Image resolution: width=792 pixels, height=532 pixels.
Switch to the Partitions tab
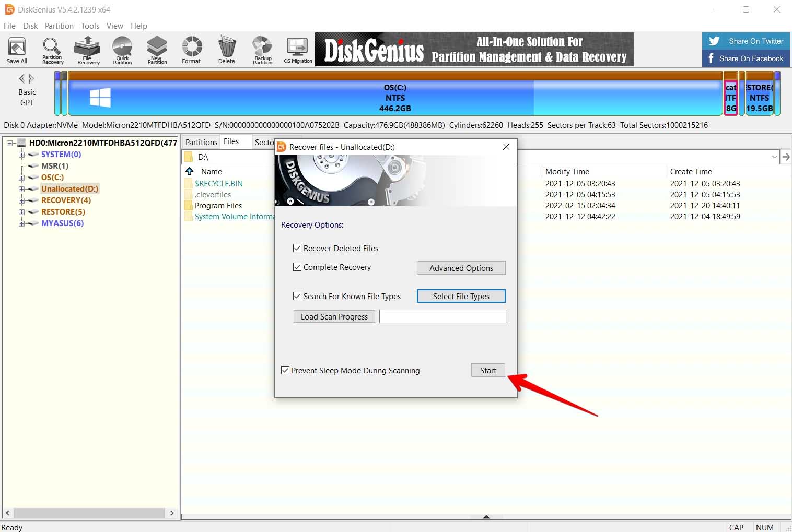click(x=201, y=142)
